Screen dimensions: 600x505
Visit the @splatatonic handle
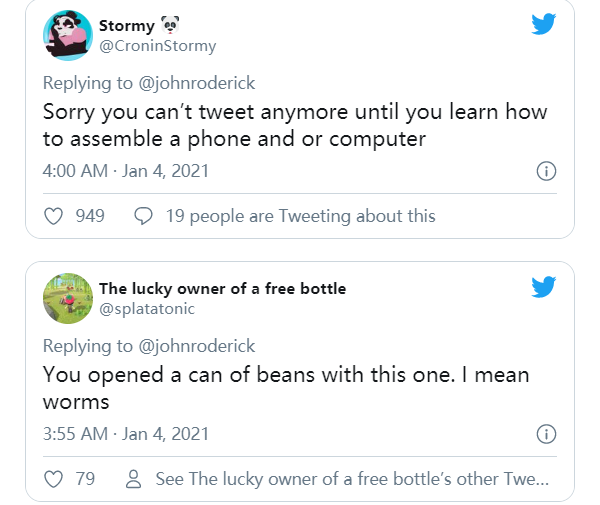tap(147, 309)
